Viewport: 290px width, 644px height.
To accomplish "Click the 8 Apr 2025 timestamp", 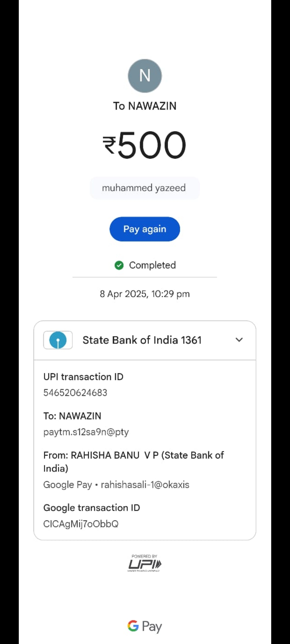I will point(145,294).
